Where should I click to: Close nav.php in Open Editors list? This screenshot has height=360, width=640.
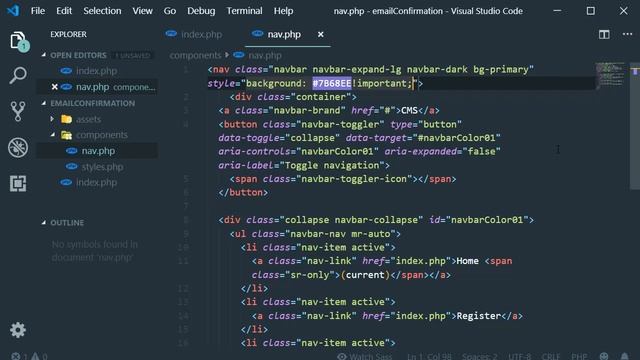54,87
